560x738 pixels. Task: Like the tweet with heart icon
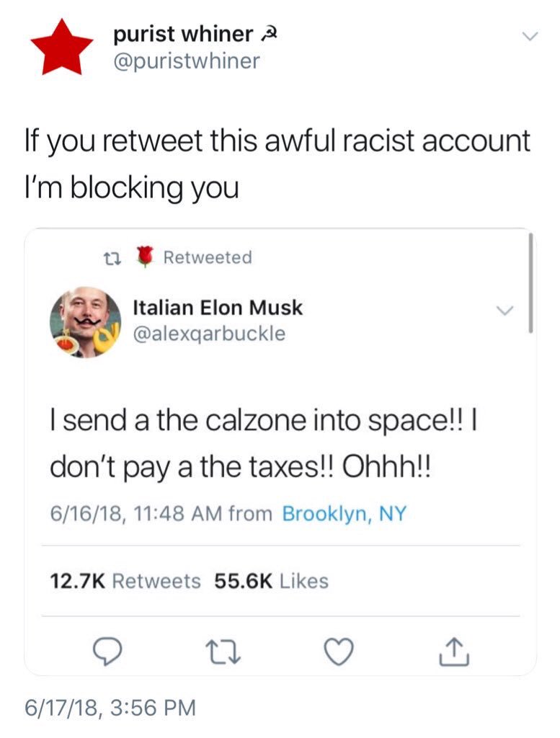point(339,652)
